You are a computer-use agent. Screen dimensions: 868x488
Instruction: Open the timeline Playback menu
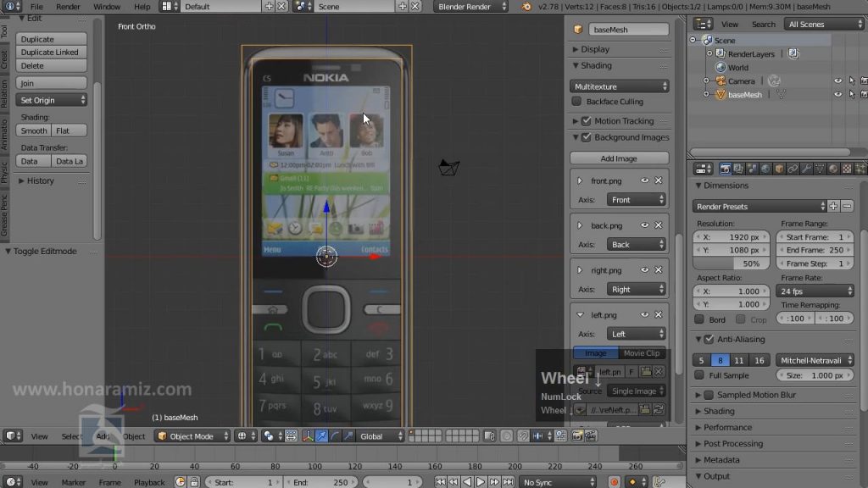(x=149, y=482)
